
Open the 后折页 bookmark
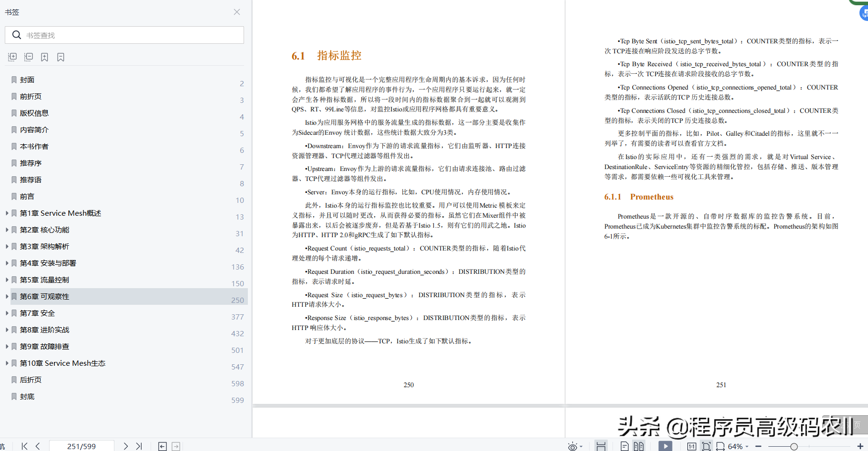[31, 380]
